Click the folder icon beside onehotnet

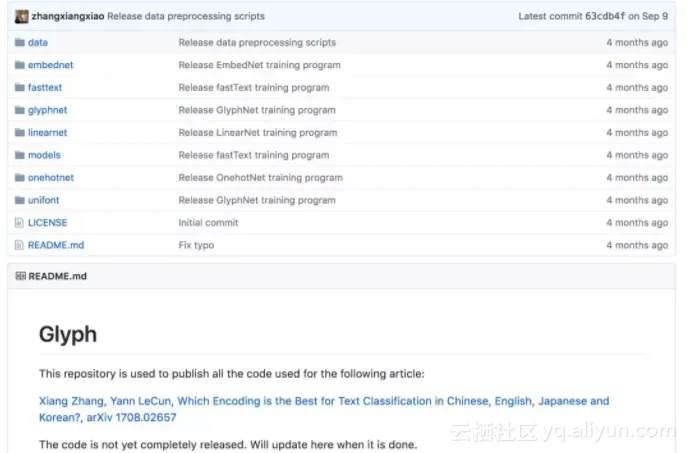pyautogui.click(x=19, y=178)
